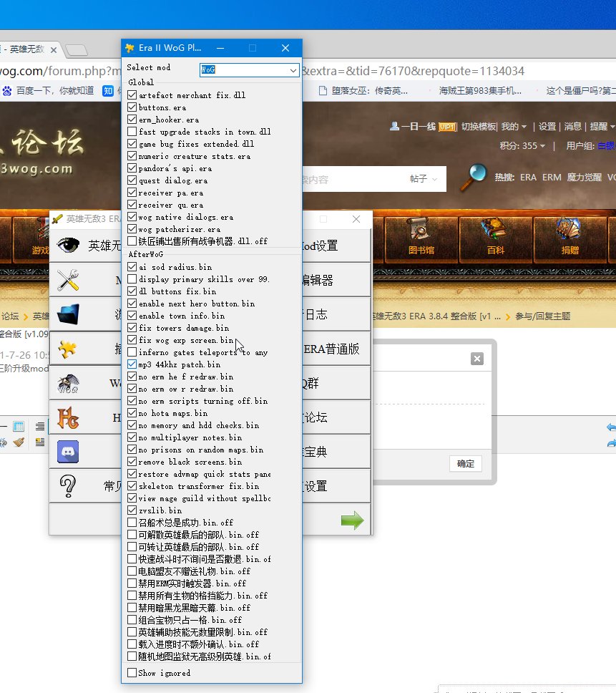Click the paragraph alignment icon in editor toolbar
Image resolution: width=616 pixels, height=693 pixels.
click(x=40, y=427)
